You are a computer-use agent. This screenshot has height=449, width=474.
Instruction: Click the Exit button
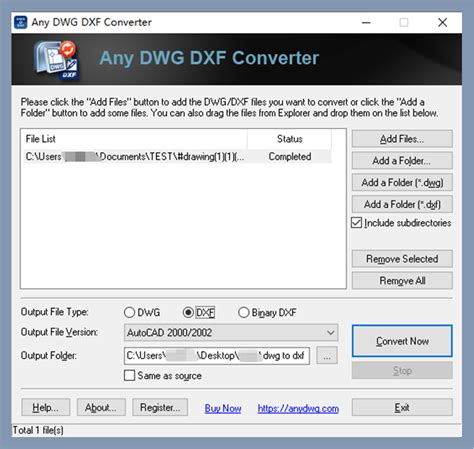(x=402, y=407)
